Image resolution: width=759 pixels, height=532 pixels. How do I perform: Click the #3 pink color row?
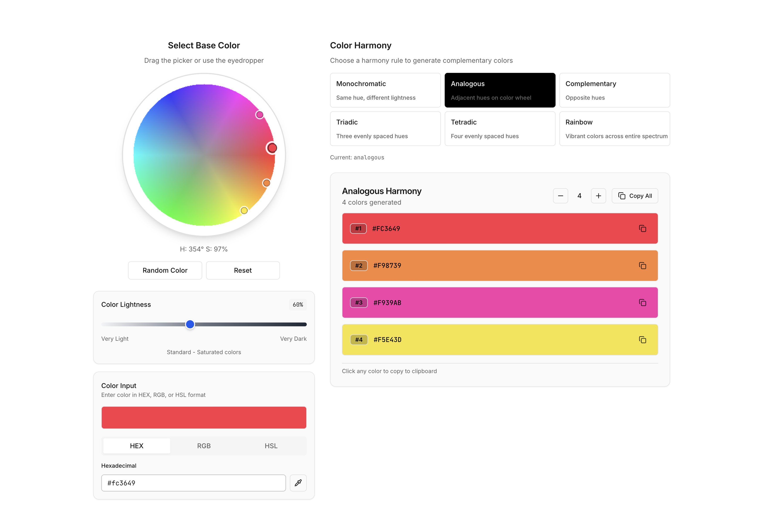coord(500,303)
